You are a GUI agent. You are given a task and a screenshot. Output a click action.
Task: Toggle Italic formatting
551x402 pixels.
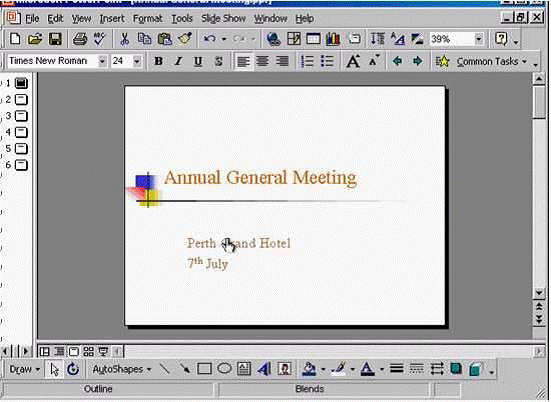[x=179, y=61]
